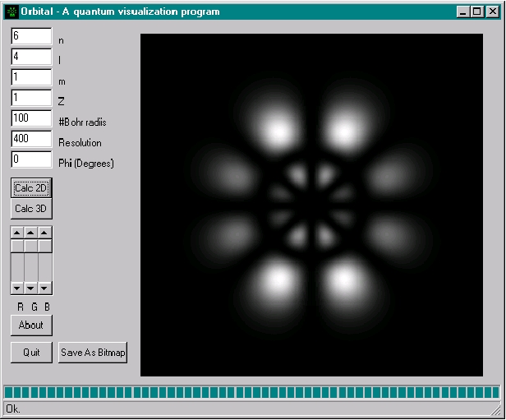This screenshot has height=420, width=506.
Task: Click Save As Bitmap button
Action: pyautogui.click(x=93, y=353)
